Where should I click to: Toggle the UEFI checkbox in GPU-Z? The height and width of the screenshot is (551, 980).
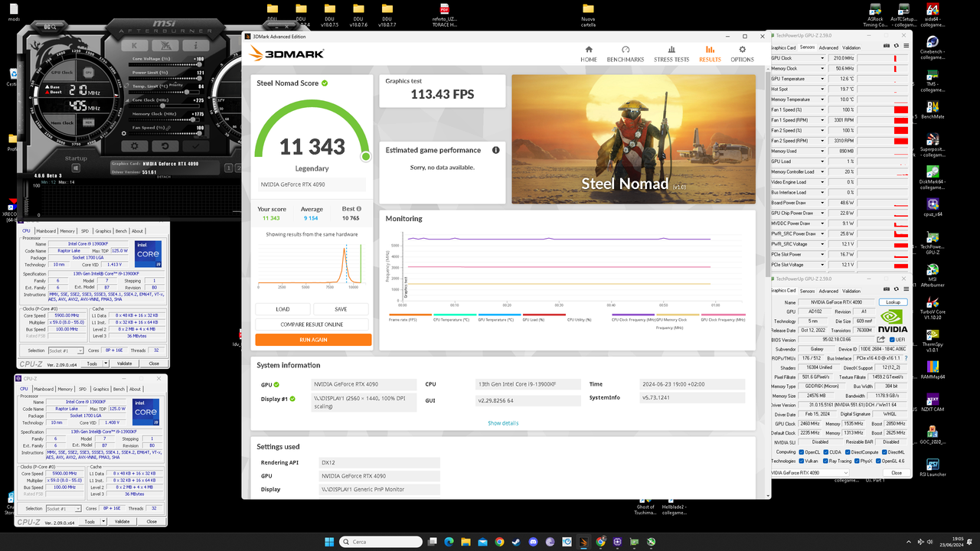point(892,340)
